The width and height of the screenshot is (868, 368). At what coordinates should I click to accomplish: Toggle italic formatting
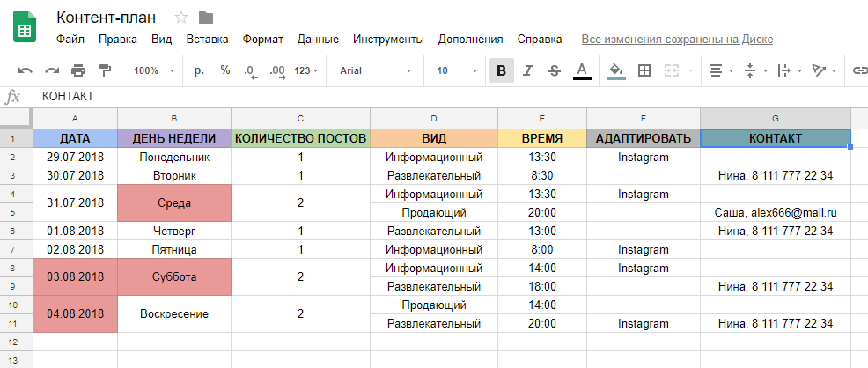coord(527,70)
